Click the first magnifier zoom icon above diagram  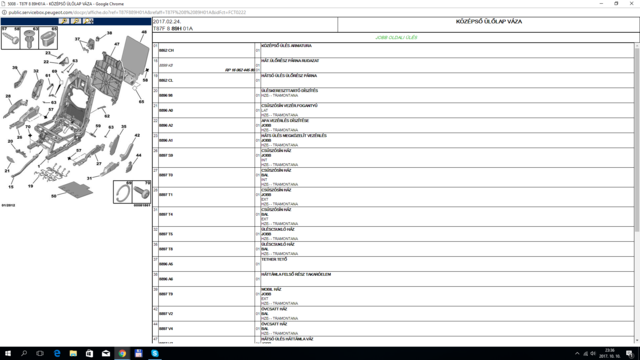[x=64, y=21]
